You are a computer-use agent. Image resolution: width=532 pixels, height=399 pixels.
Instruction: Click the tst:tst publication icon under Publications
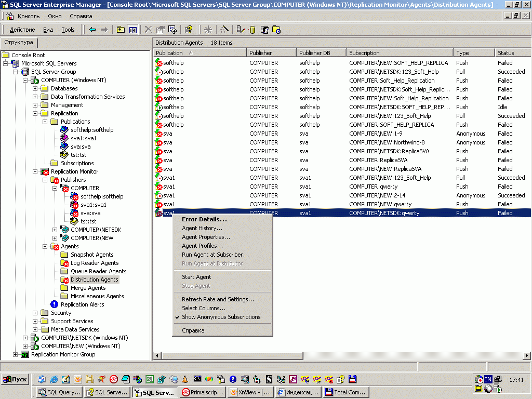point(64,155)
